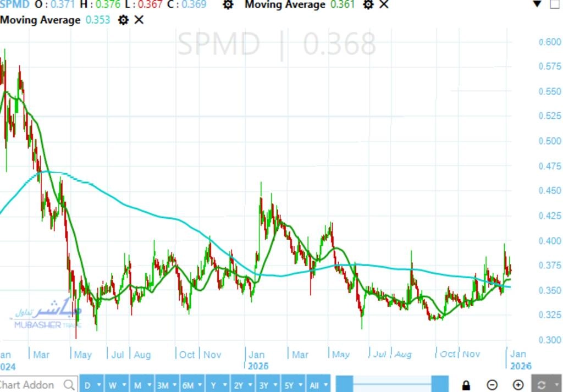Toggle the top-right checkbox
The image size is (563, 392).
click(554, 4)
